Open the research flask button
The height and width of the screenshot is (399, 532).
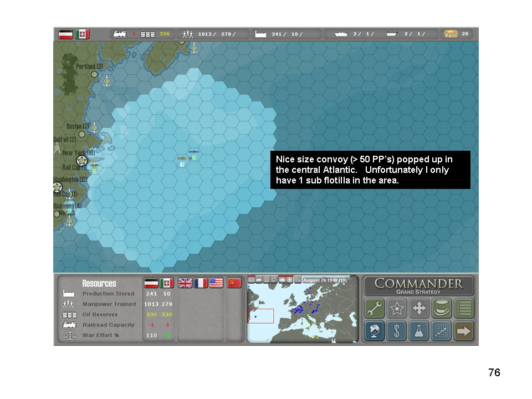click(x=419, y=331)
